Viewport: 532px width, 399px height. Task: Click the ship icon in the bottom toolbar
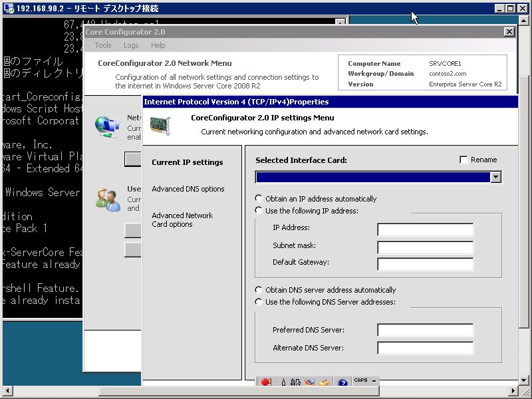pyautogui.click(x=296, y=382)
